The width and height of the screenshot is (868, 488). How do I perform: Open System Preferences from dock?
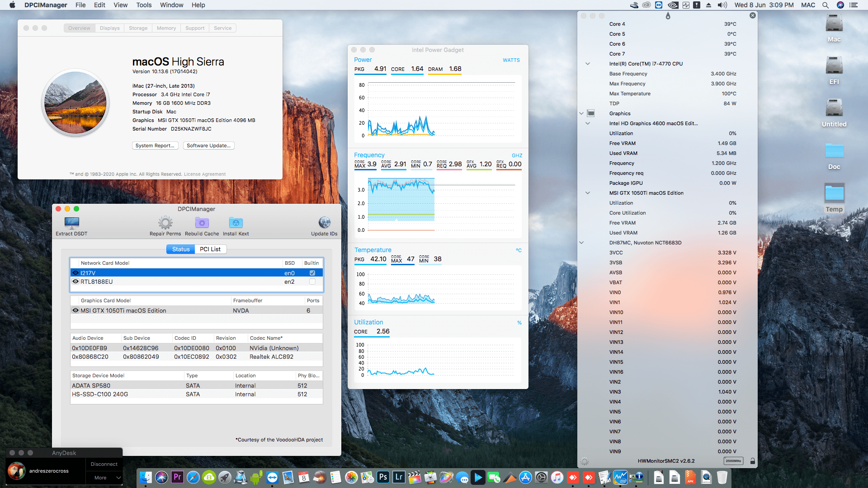coord(541,477)
